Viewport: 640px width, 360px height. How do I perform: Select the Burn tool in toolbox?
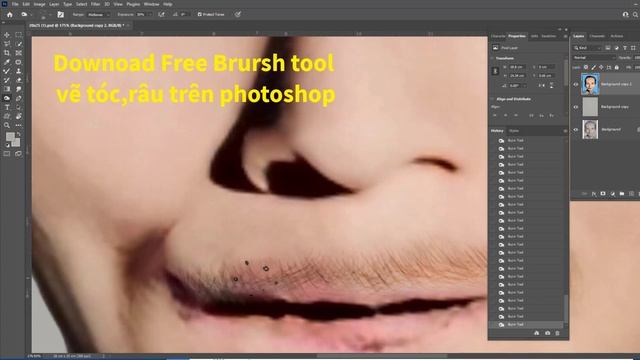pos(7,98)
